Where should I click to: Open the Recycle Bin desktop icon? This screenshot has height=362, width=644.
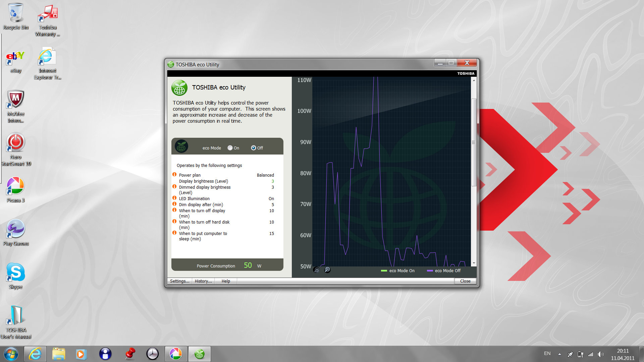coord(15,17)
